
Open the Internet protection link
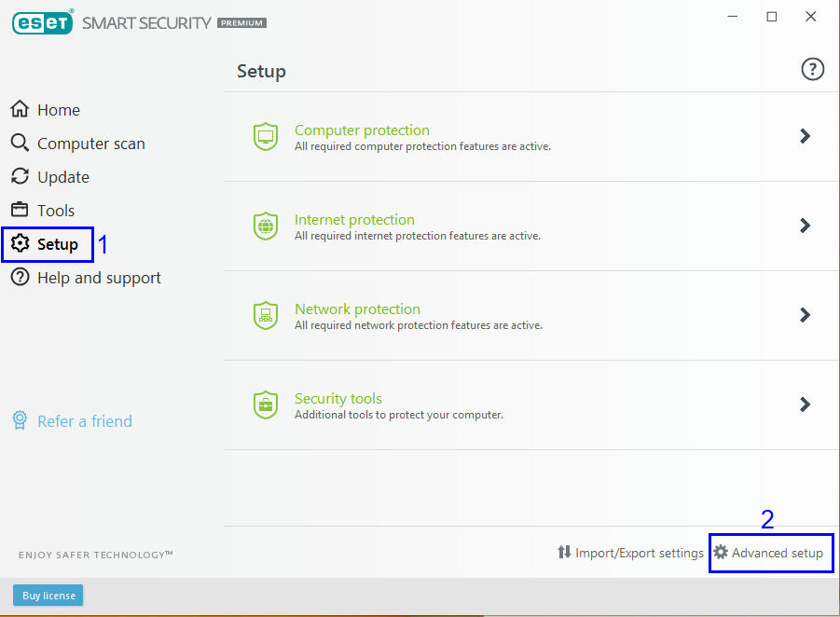point(354,220)
